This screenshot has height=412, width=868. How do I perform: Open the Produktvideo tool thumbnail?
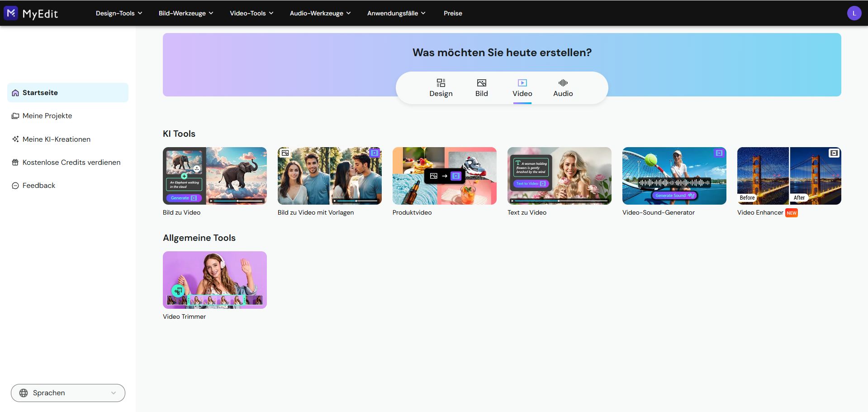445,176
